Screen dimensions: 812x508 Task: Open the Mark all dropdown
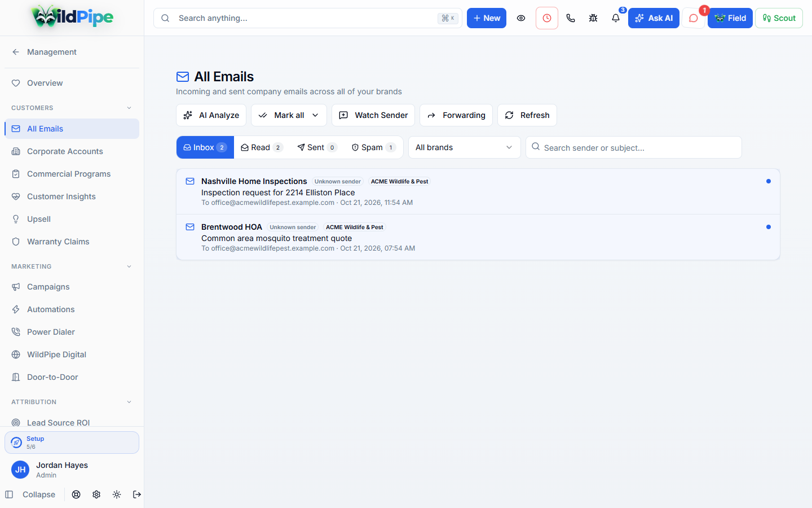(x=289, y=115)
